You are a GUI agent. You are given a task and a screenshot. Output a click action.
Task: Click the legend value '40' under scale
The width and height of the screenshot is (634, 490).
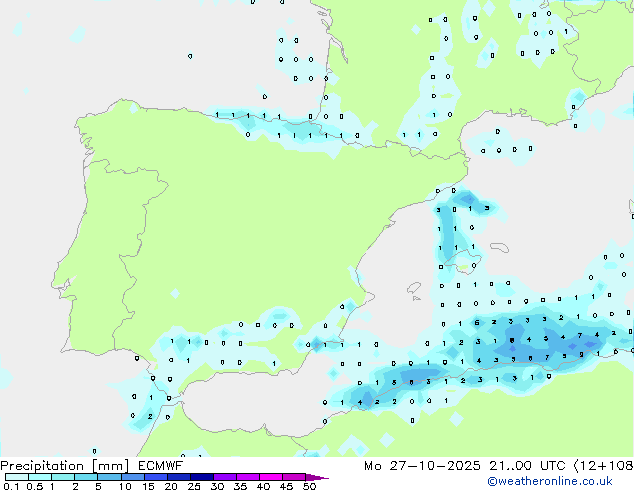pos(263,486)
